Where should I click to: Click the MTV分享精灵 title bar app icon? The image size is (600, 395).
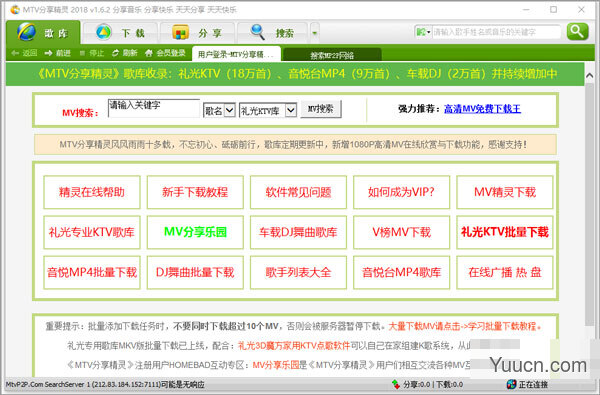coord(15,10)
